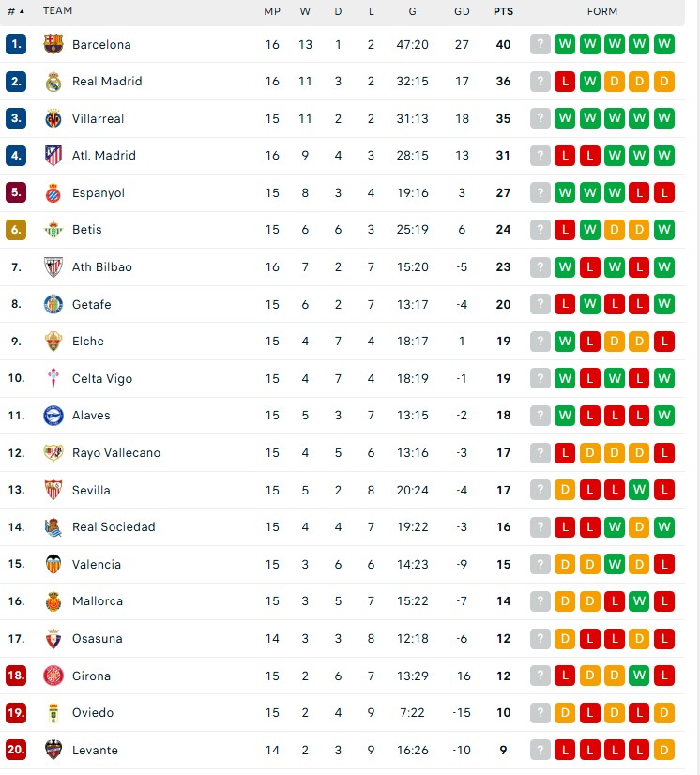Click the Villarreal crest icon
The width and height of the screenshot is (700, 775).
coord(55,118)
